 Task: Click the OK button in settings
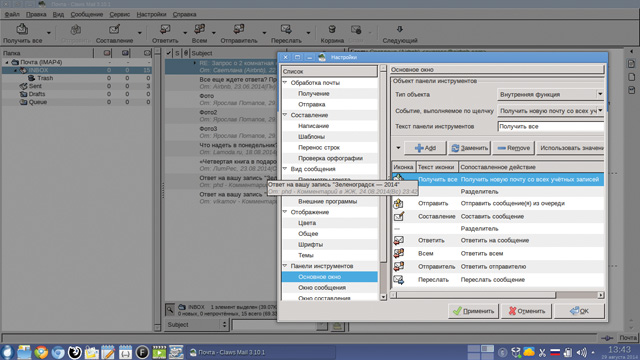coord(579,311)
